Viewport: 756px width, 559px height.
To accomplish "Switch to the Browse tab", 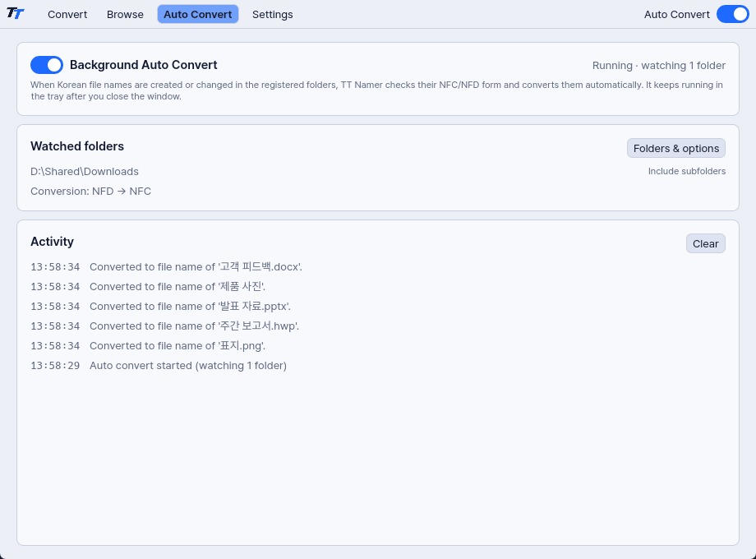I will (x=125, y=15).
